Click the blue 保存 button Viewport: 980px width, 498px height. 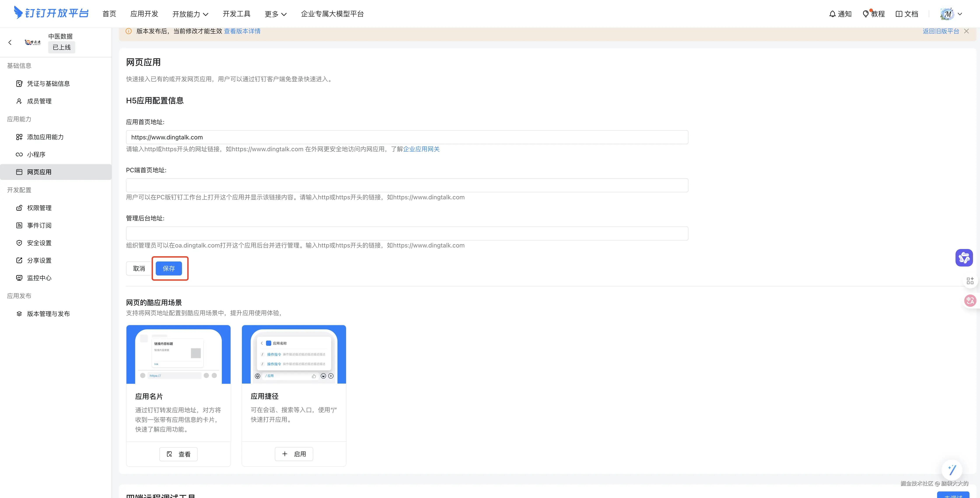168,269
